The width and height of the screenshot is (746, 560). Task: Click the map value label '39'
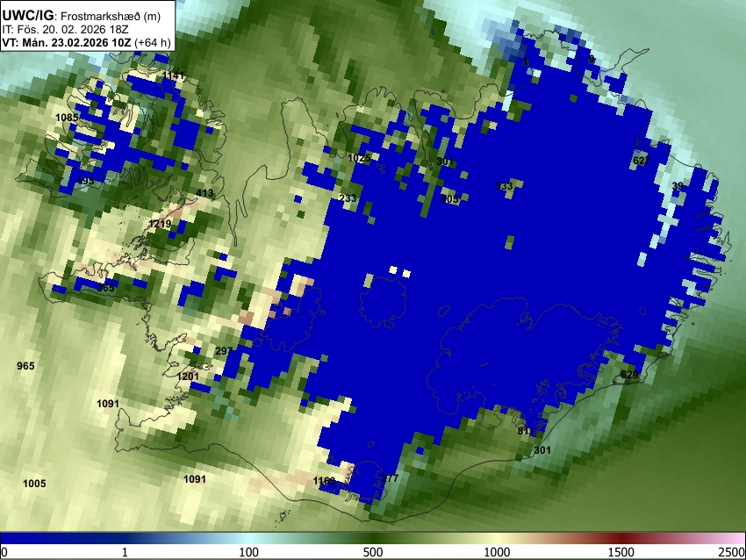tap(678, 185)
